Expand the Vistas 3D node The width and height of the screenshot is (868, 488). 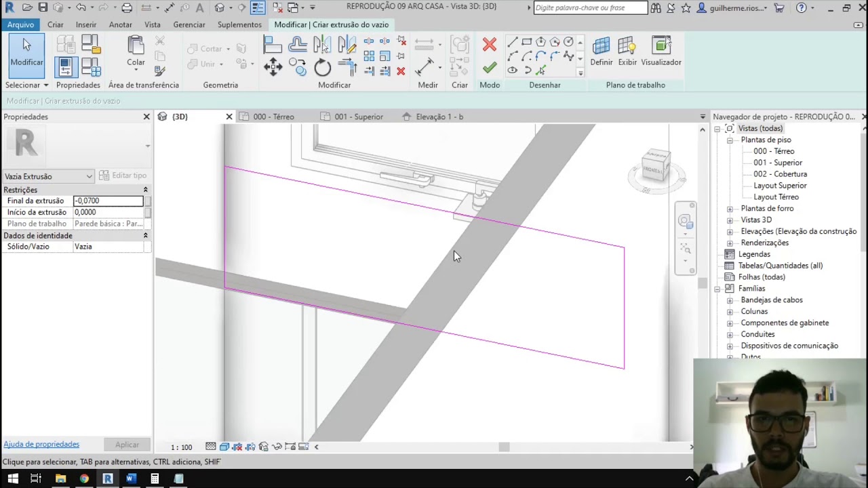[730, 220]
